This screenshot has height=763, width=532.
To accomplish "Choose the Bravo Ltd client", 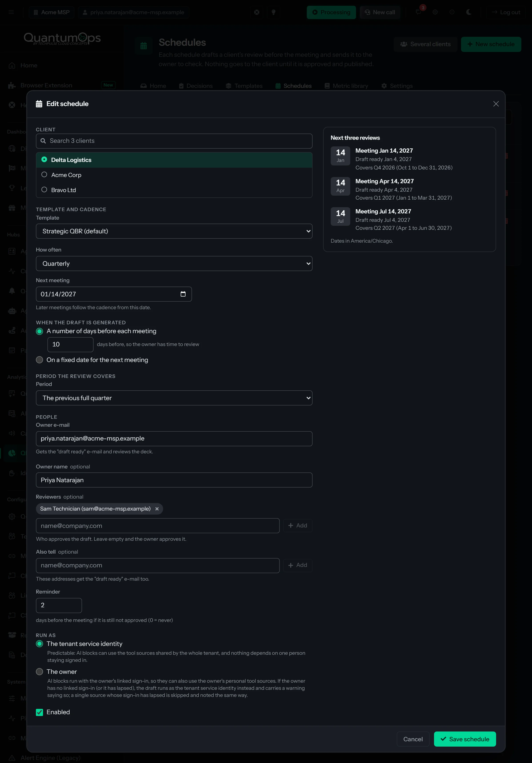I will (x=174, y=190).
